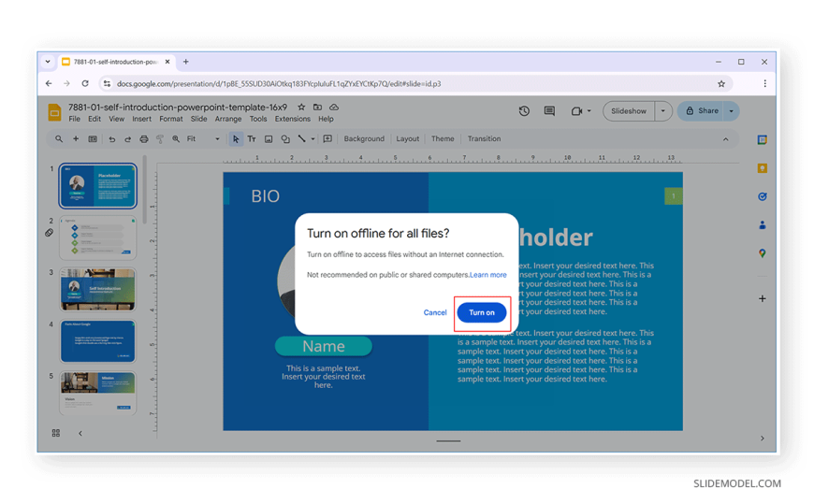Open the comments icon
The height and width of the screenshot is (504, 814).
coord(549,111)
